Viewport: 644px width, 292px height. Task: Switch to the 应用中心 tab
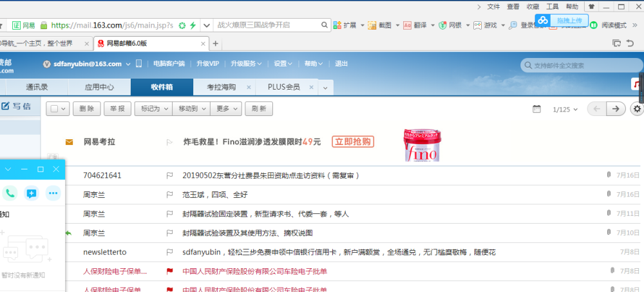[99, 87]
